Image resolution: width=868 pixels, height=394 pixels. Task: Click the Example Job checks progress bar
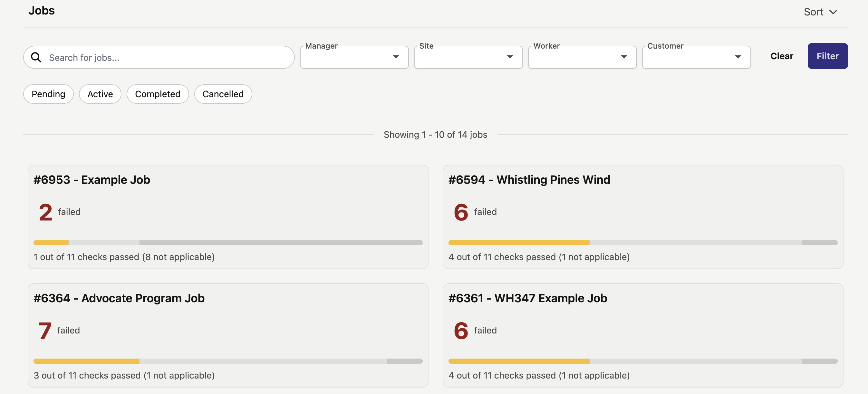(x=228, y=242)
